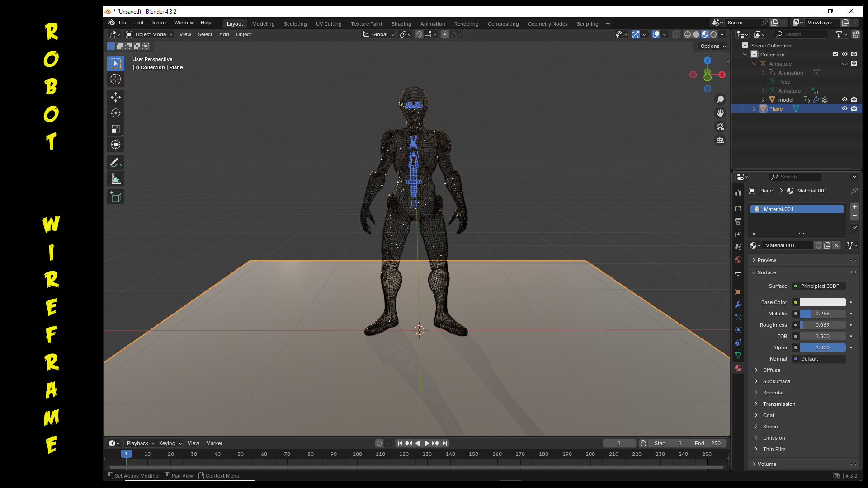Open the Shading workspace tab
This screenshot has width=868, height=488.
pyautogui.click(x=401, y=24)
